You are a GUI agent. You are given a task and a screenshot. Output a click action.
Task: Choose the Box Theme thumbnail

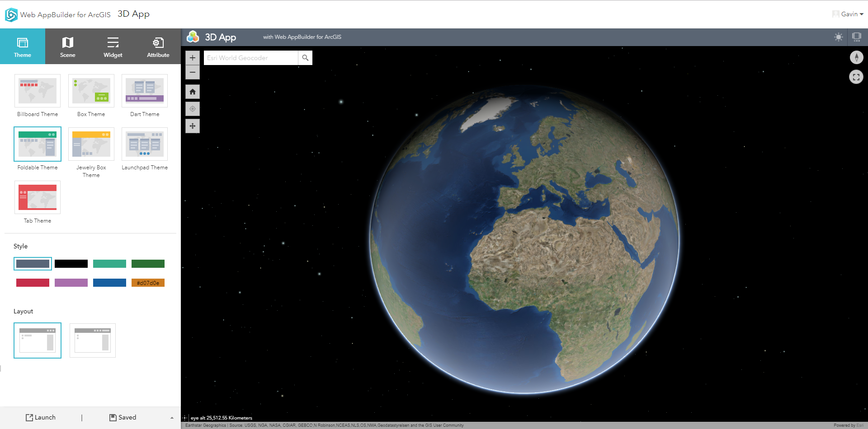(91, 91)
